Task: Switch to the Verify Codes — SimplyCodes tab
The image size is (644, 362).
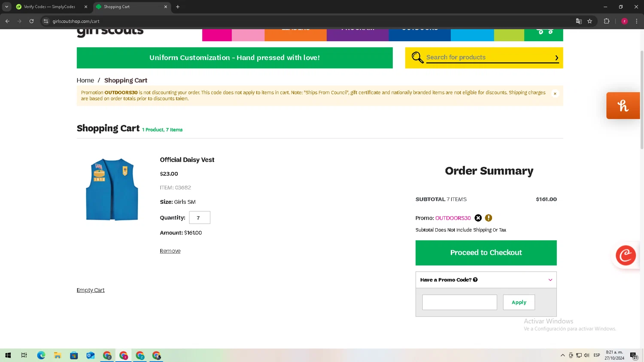Action: point(49,7)
